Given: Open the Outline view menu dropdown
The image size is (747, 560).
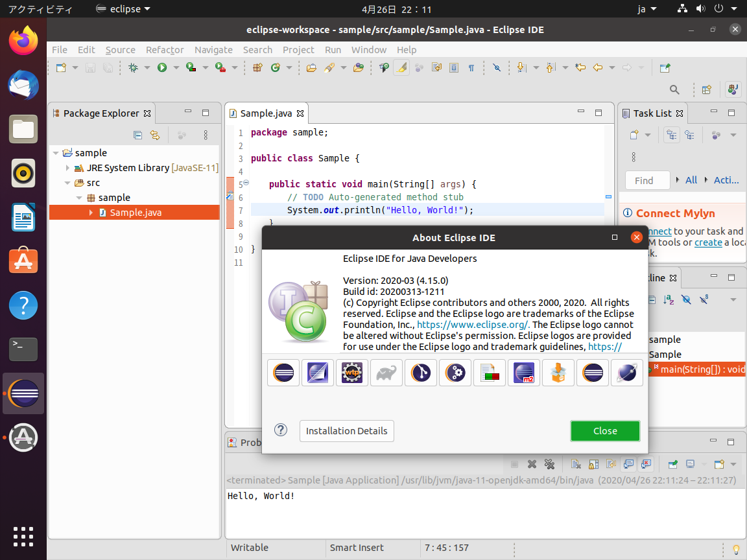Looking at the screenshot, I should click(x=733, y=299).
